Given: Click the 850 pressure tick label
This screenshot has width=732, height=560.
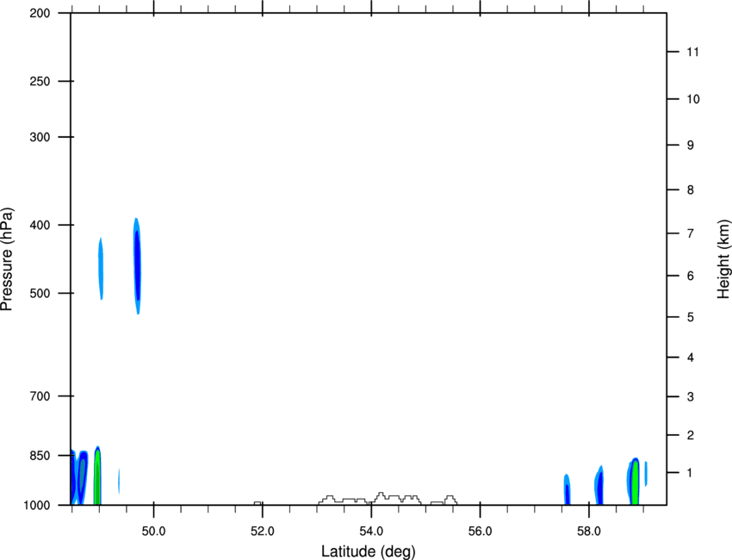Looking at the screenshot, I should [40, 456].
